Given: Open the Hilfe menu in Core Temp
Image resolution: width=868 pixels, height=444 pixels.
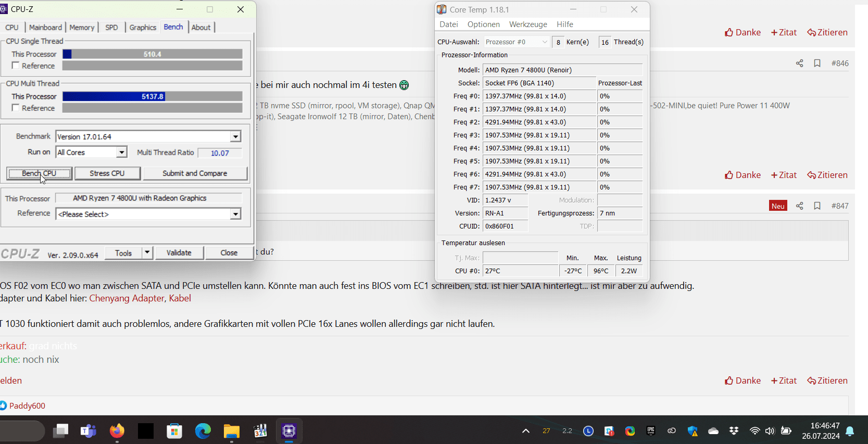Looking at the screenshot, I should click(x=565, y=24).
